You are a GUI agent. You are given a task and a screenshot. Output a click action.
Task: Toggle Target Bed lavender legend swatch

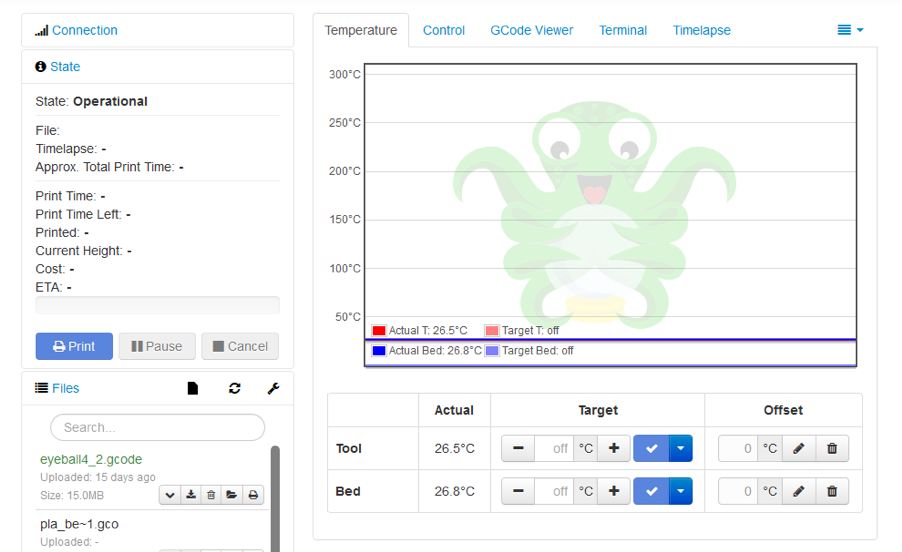pyautogui.click(x=492, y=351)
